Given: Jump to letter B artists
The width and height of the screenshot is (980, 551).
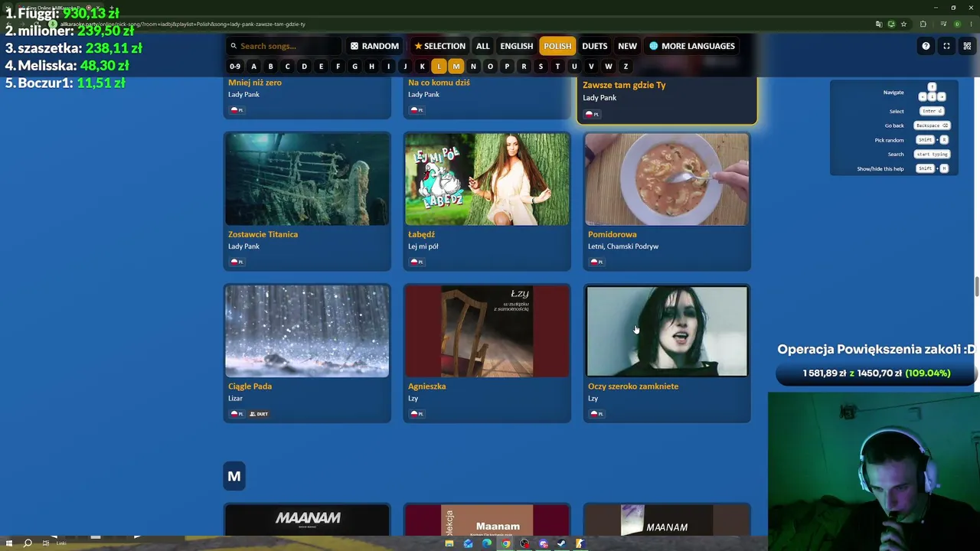Looking at the screenshot, I should pos(270,67).
